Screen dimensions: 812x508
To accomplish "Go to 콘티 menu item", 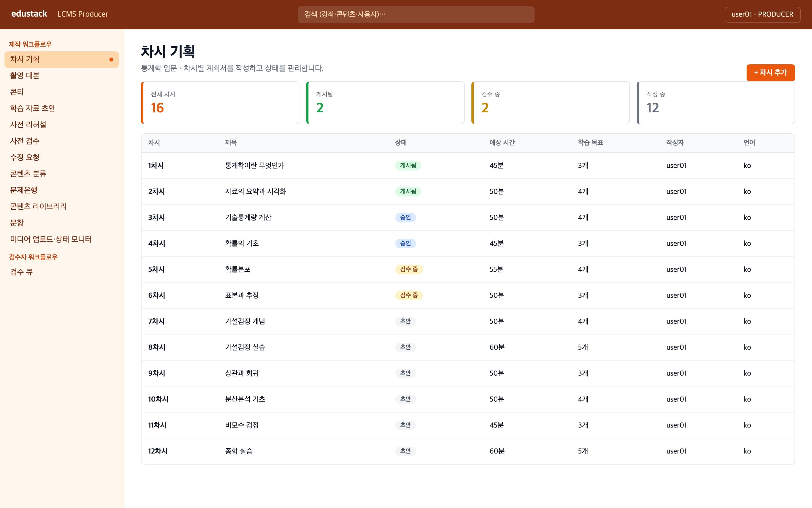I will pos(62,92).
